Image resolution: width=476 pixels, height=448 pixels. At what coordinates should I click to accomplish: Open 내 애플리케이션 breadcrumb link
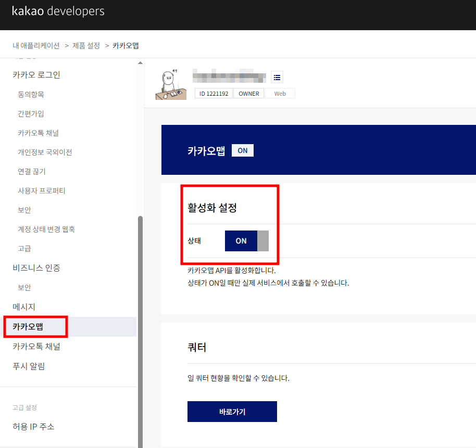[x=36, y=46]
